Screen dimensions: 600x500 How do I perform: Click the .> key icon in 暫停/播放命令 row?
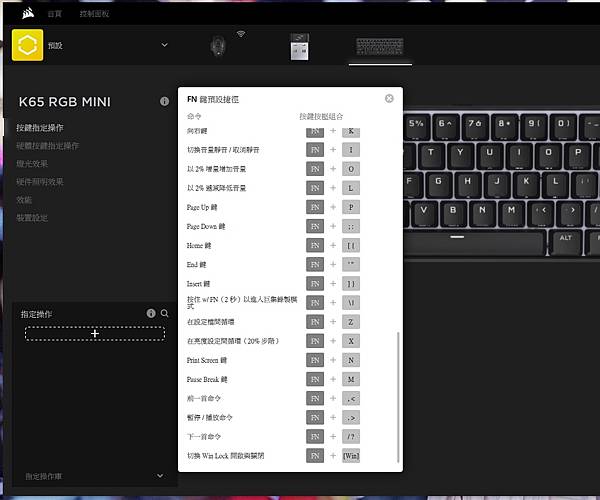[x=351, y=417]
